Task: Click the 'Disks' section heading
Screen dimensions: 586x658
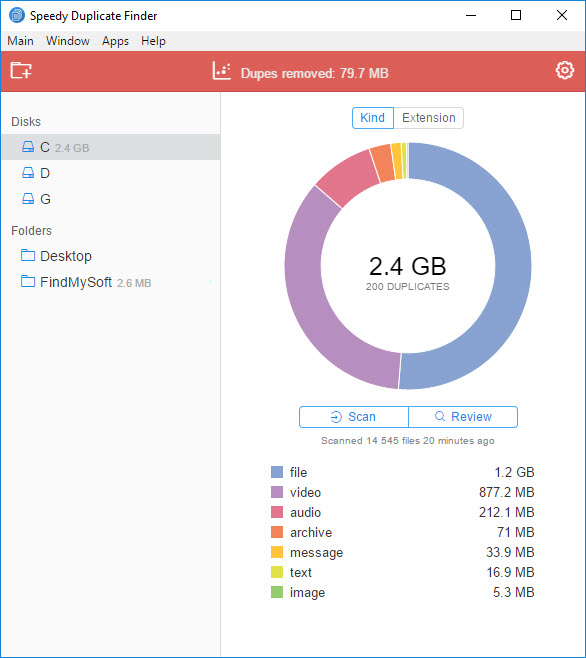Action: [x=26, y=122]
